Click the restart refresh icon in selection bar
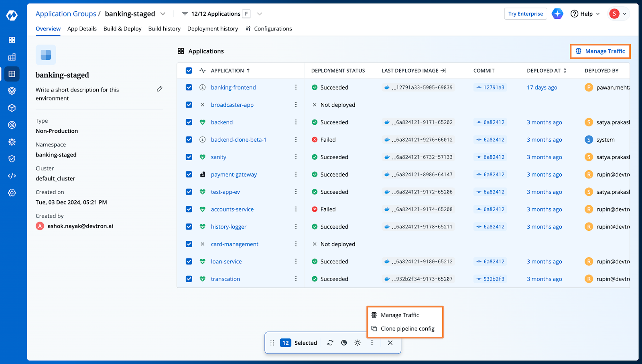Screen dimensions: 642x364 [x=330, y=343]
